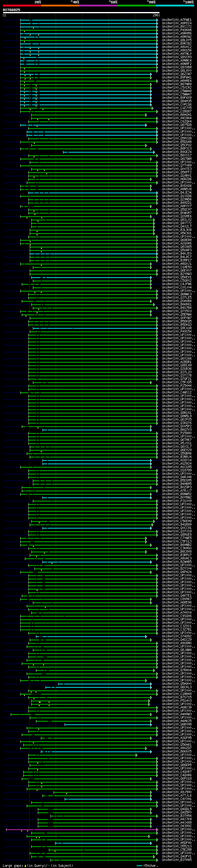Open hit UniRef100_Q9SCM3

click(x=176, y=57)
